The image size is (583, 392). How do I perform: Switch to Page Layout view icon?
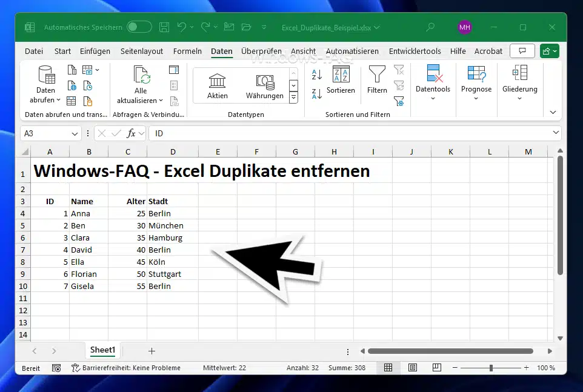[x=412, y=368]
